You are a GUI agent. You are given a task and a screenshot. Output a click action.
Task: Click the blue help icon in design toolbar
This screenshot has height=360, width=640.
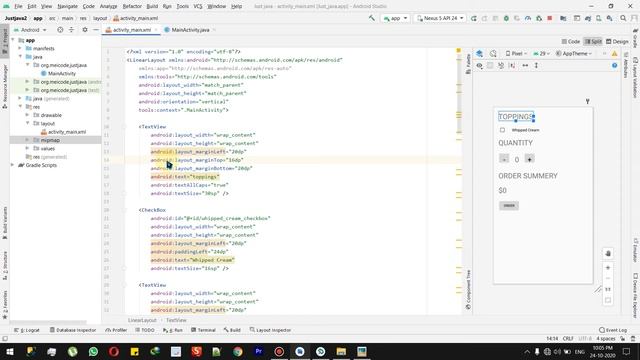pos(614,65)
